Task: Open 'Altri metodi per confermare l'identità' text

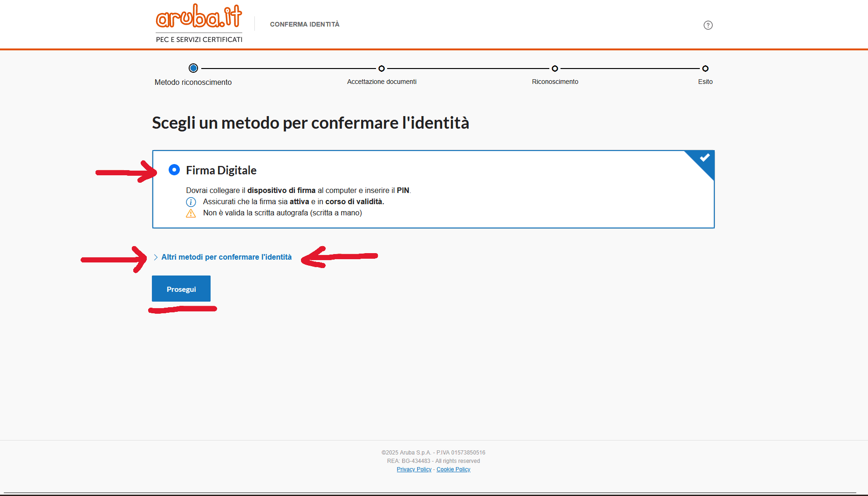Action: (x=226, y=257)
